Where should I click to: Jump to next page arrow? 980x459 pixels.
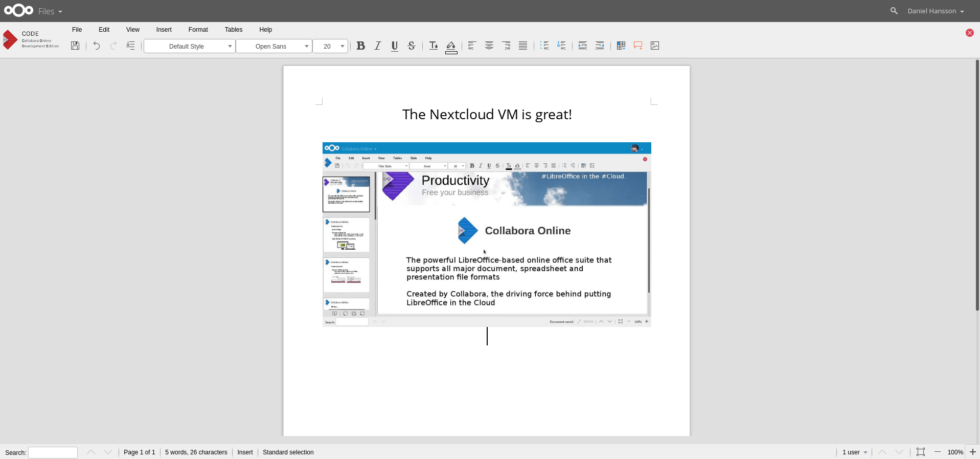click(x=899, y=452)
